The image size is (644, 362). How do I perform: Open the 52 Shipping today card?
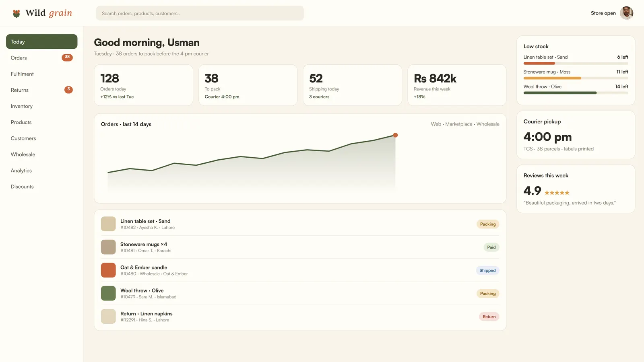pyautogui.click(x=352, y=85)
